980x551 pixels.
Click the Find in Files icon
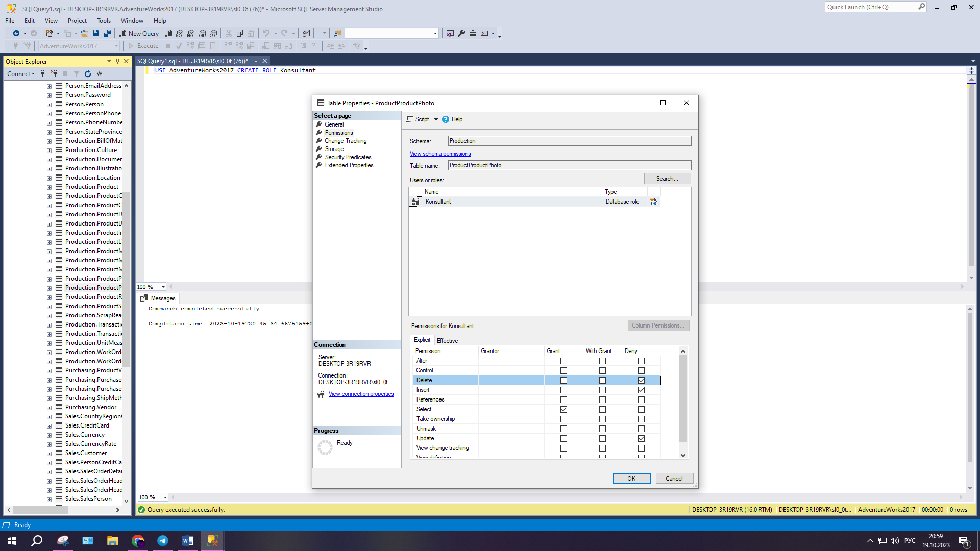pyautogui.click(x=337, y=33)
